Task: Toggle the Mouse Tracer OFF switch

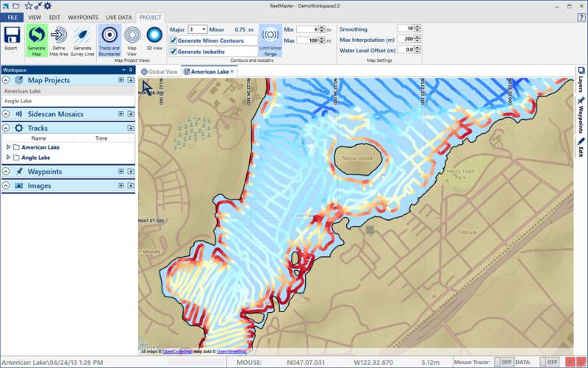Action: (x=503, y=362)
